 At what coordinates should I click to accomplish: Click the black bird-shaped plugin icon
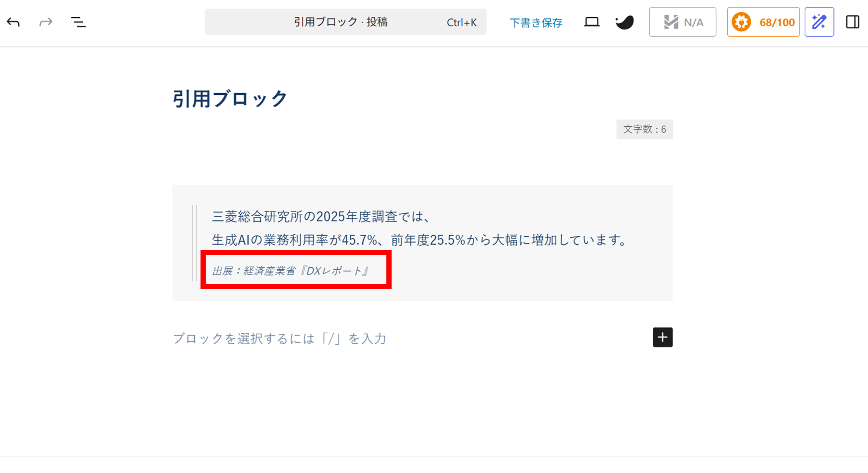coord(625,22)
